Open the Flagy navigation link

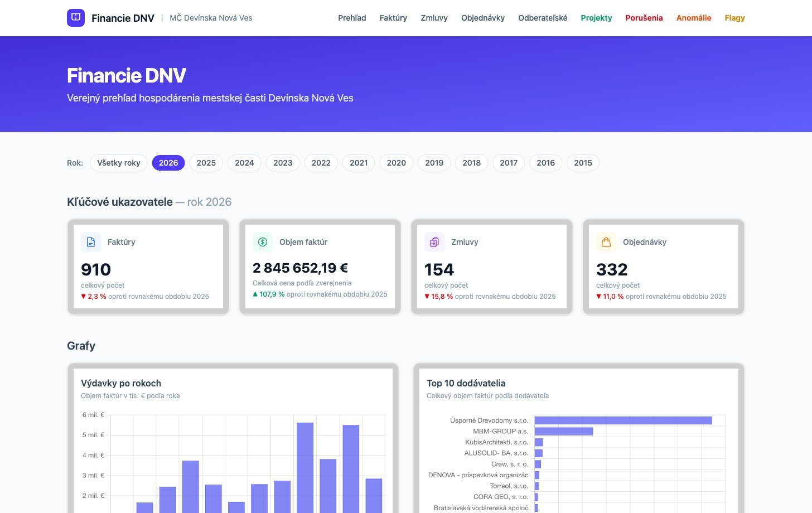pos(734,18)
